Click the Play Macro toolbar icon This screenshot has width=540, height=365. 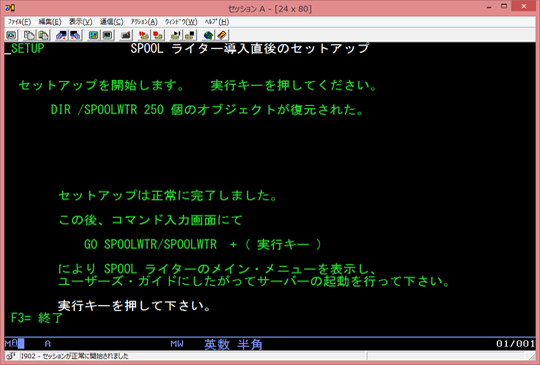click(x=176, y=35)
